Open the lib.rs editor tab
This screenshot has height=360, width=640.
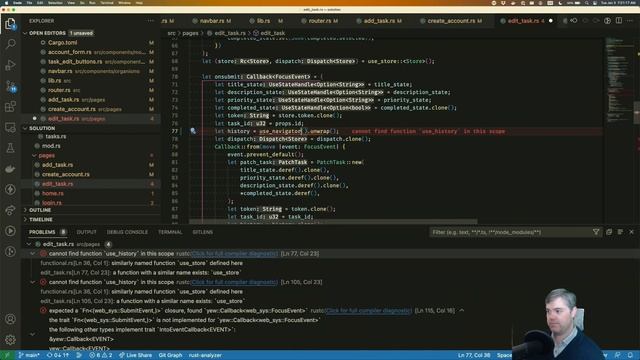point(264,21)
